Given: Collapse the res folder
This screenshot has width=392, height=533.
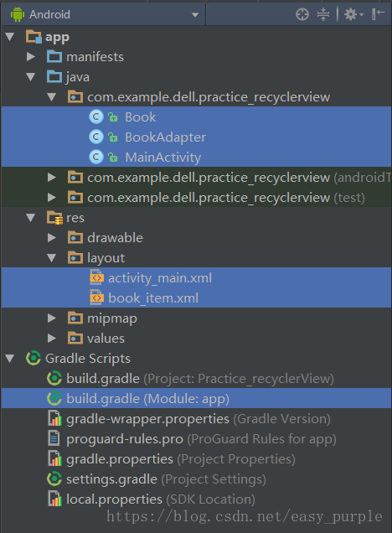Looking at the screenshot, I should click(x=31, y=218).
